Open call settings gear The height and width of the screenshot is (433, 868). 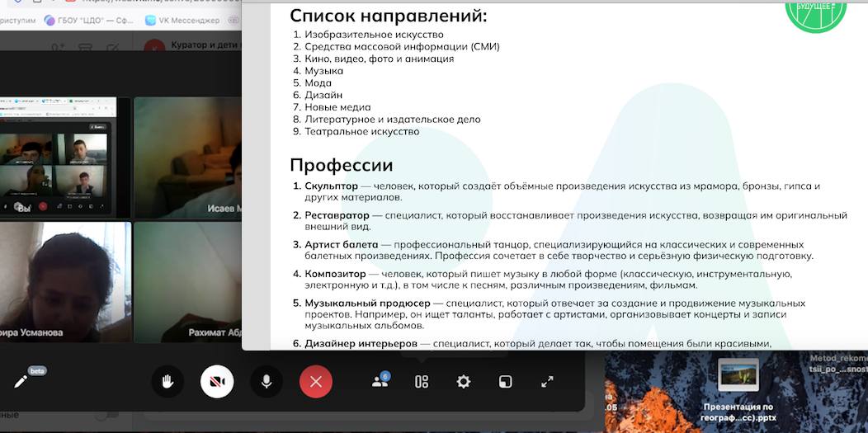tap(464, 382)
